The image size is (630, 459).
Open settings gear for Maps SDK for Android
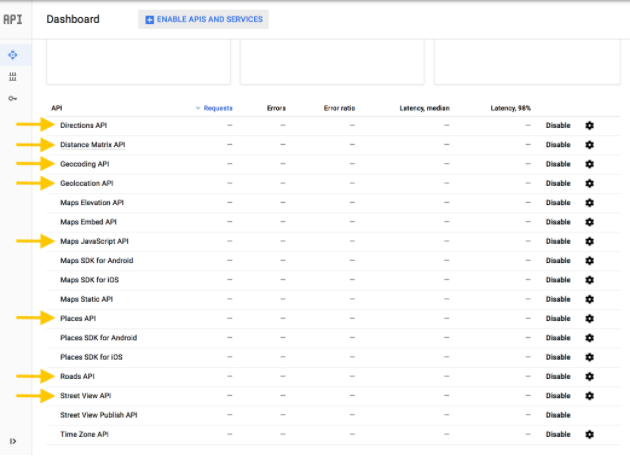[x=589, y=260]
